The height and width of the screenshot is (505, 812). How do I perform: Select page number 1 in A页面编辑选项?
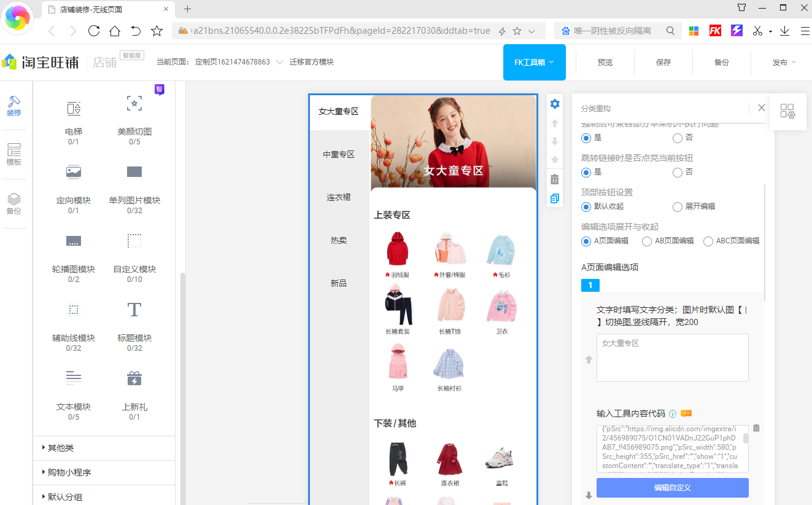(x=590, y=285)
